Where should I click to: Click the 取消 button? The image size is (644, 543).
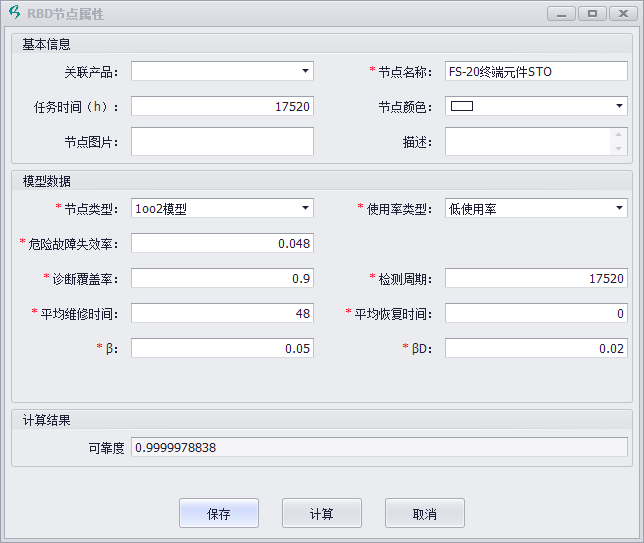coord(425,513)
